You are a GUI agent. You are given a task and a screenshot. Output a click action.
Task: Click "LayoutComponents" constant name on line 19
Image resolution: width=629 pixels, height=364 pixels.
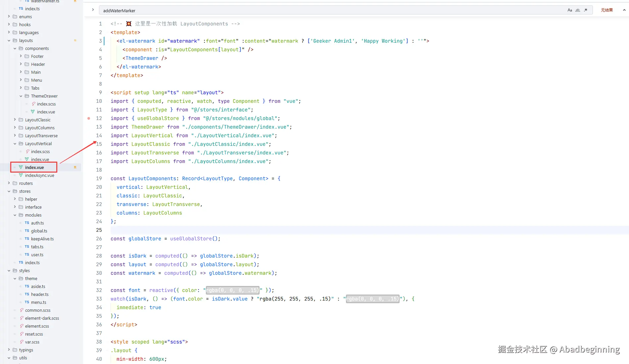152,179
